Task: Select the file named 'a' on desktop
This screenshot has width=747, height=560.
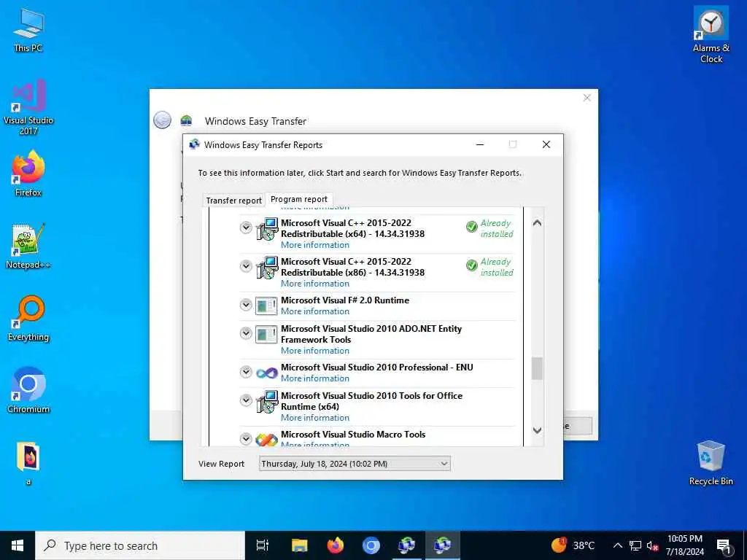Action: click(x=28, y=463)
